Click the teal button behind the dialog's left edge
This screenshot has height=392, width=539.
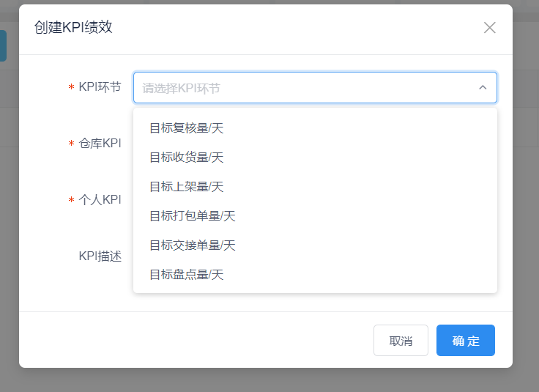(3, 45)
